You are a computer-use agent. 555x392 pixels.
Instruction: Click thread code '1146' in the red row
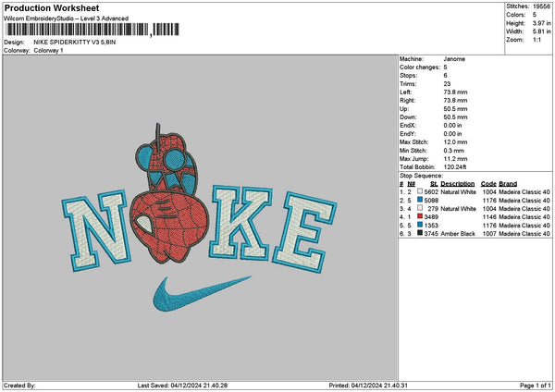489,217
